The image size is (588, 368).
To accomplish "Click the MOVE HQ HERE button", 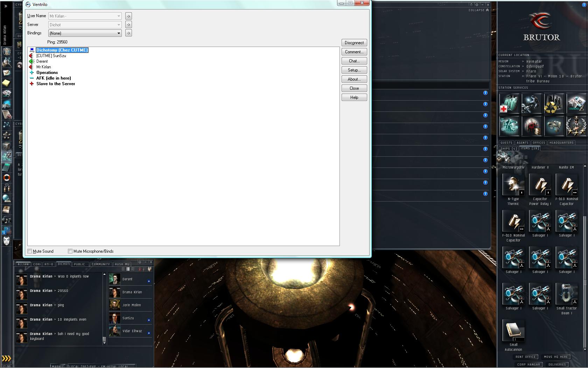I will point(556,357).
